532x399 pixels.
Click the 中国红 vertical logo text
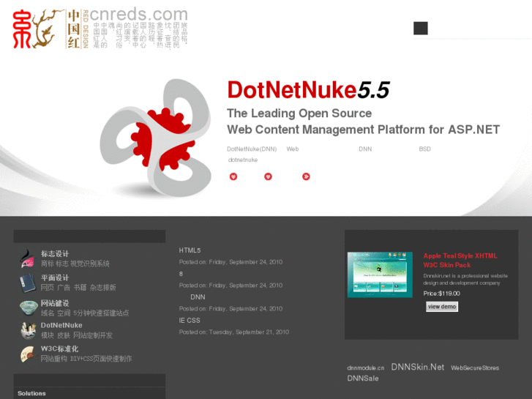[x=74, y=29]
